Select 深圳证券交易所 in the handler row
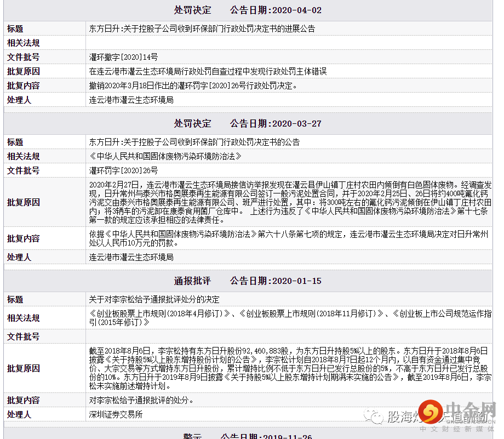504x439 pixels. [x=116, y=414]
